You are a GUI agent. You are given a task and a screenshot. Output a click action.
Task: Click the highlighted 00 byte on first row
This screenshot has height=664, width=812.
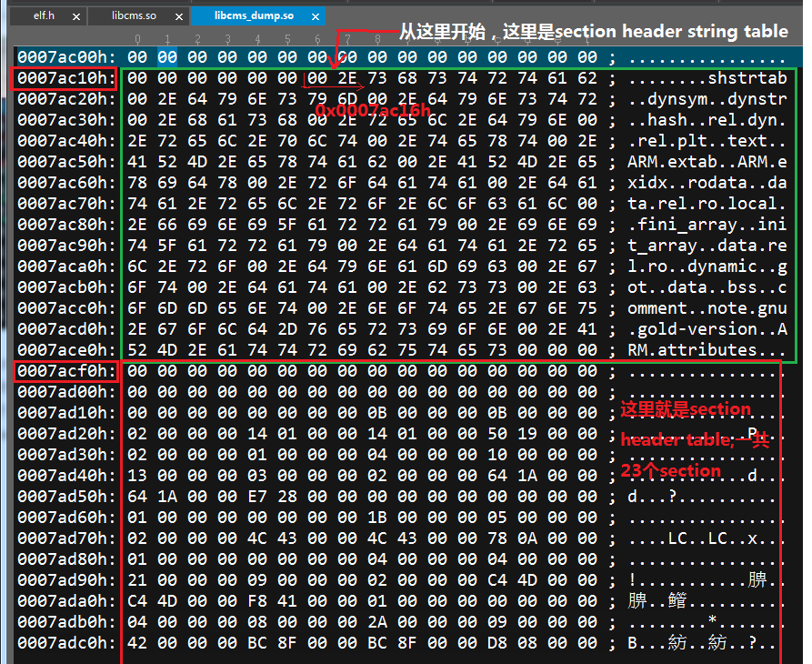(x=168, y=56)
